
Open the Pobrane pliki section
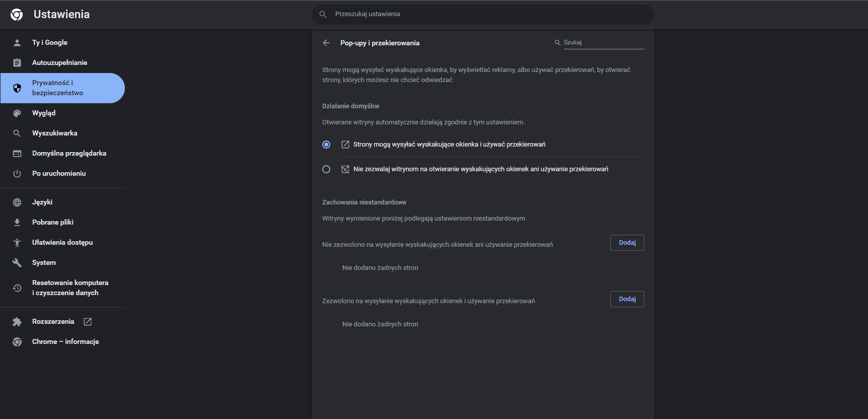[63, 223]
